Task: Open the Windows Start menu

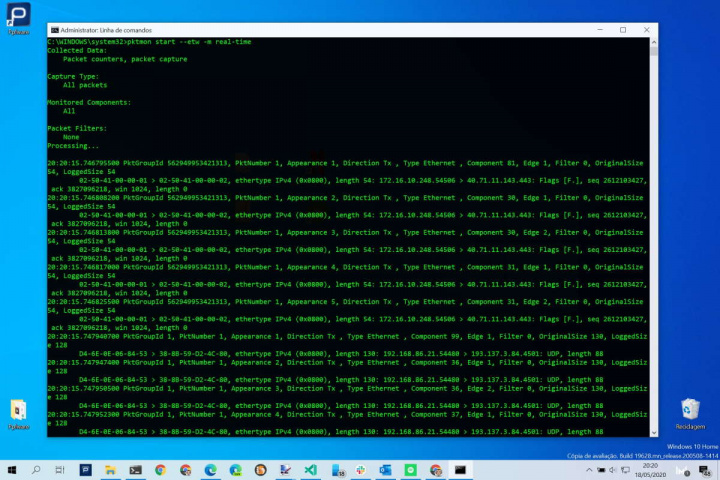Action: [11, 469]
